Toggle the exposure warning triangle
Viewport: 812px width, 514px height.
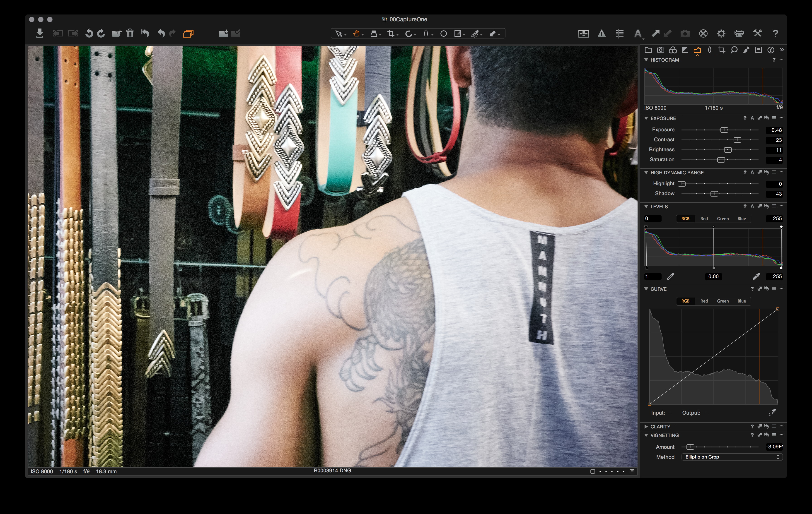coord(602,33)
